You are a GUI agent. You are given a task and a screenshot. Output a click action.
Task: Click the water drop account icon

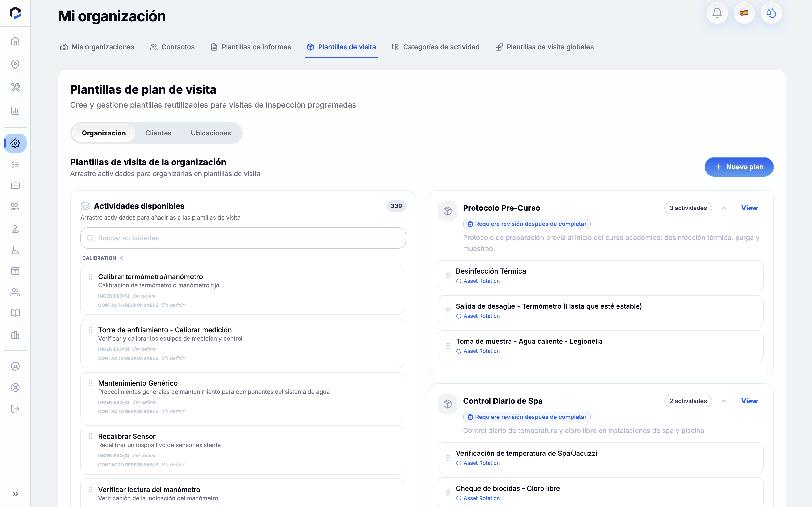pos(771,13)
